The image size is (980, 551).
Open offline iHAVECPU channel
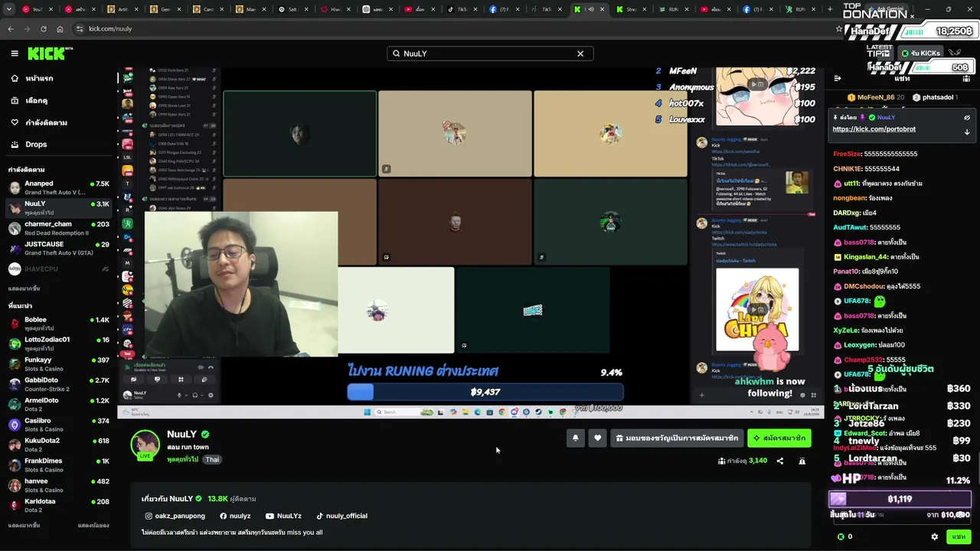pos(59,269)
